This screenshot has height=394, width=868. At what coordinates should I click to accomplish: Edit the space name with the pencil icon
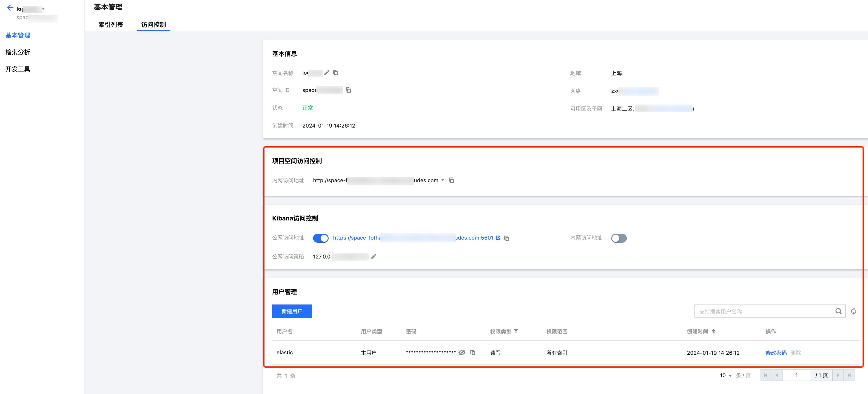tap(326, 73)
